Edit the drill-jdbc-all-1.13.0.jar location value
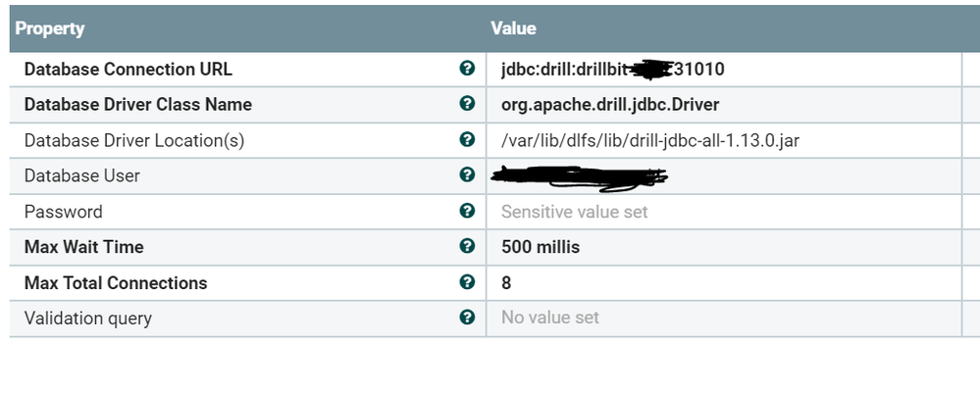 (640, 140)
